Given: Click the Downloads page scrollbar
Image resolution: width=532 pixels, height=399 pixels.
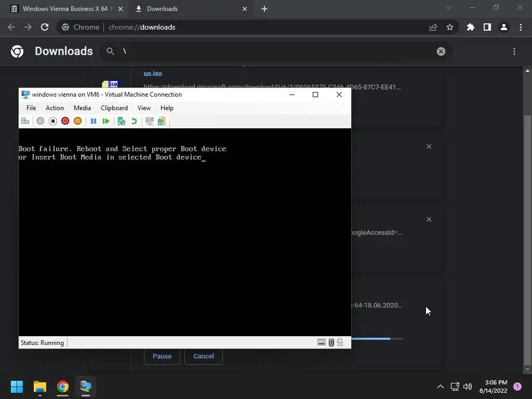Looking at the screenshot, I should pyautogui.click(x=527, y=239).
